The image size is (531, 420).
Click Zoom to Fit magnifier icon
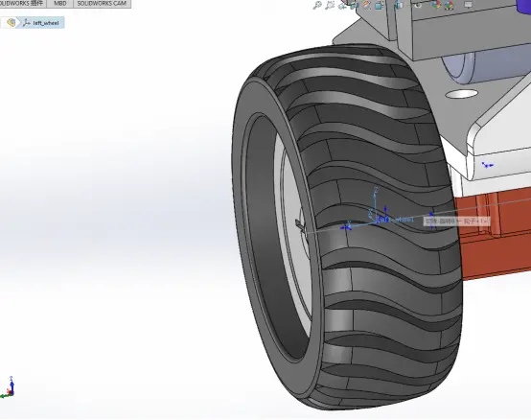click(x=317, y=5)
